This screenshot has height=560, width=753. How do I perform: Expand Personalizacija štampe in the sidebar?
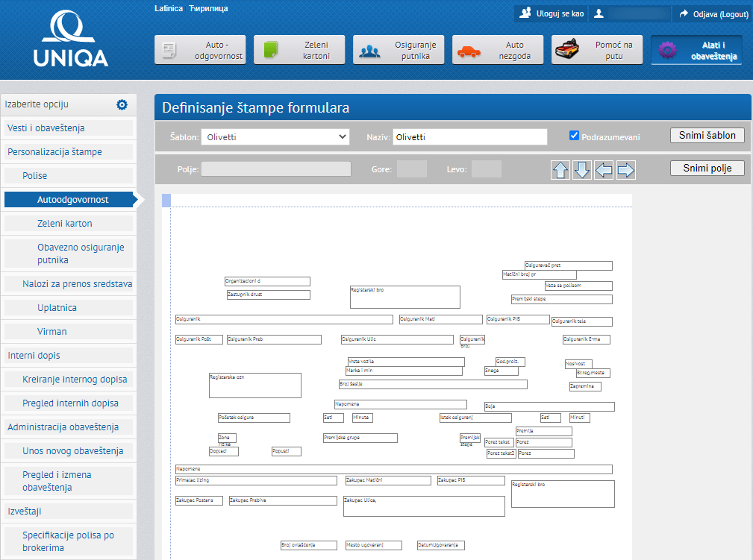coord(54,152)
